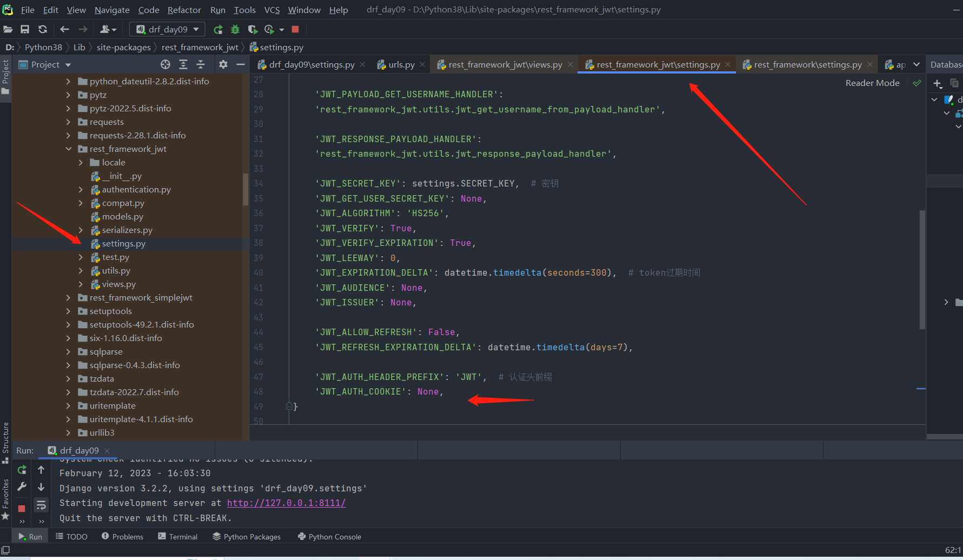Start debugging with the bug icon
The image size is (963, 560).
[235, 29]
